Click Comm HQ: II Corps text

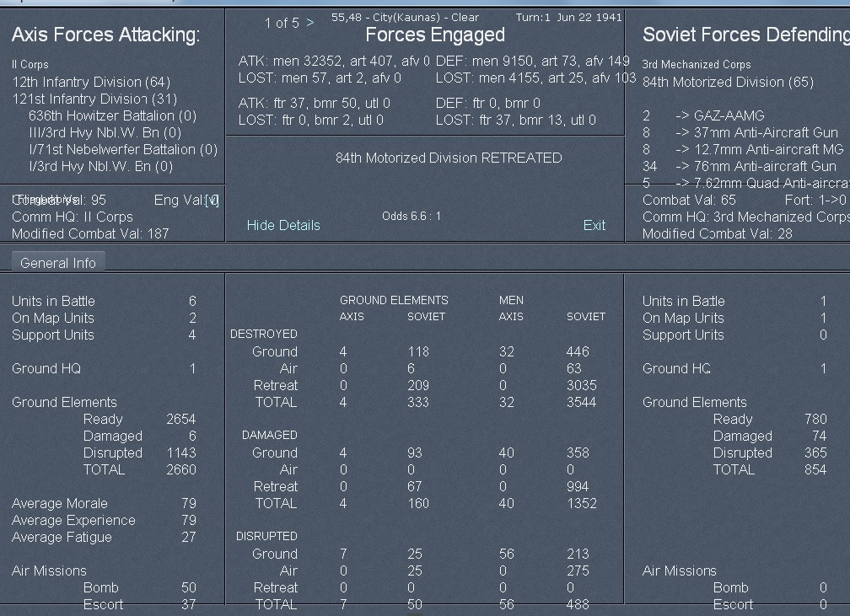[73, 217]
